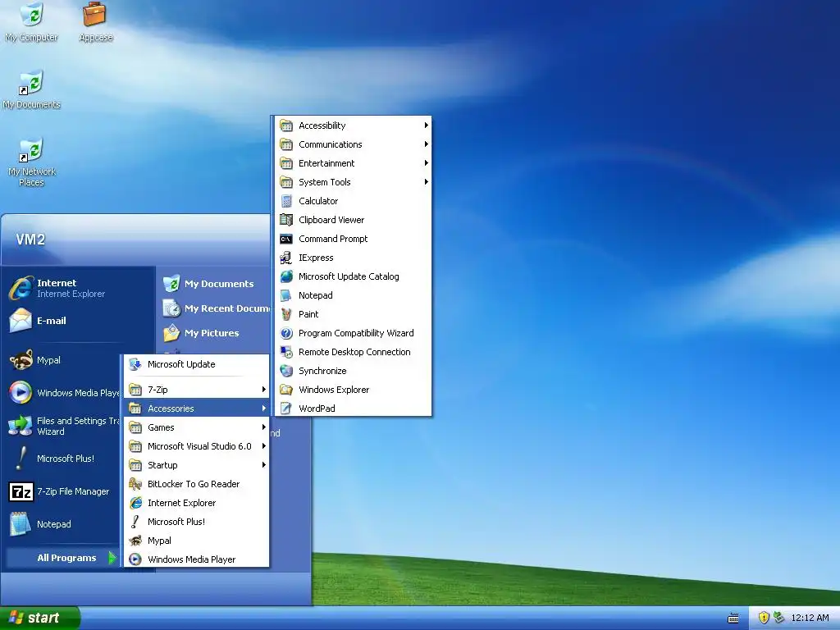Select the My Computer desktop icon

[x=32, y=15]
